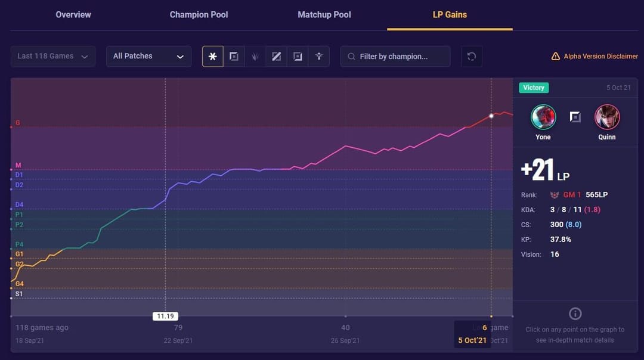The image size is (644, 360).
Task: Click the magnifier icon in the champion filter
Action: tap(351, 56)
